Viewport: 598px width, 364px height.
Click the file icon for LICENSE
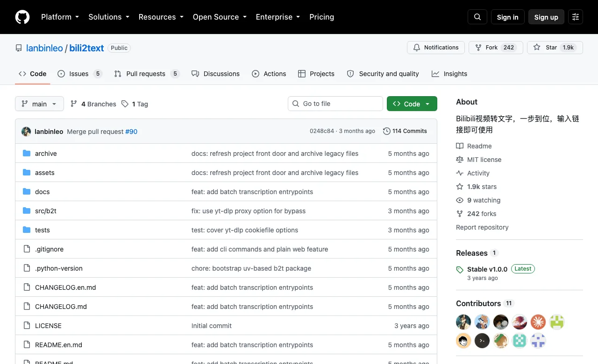tap(27, 326)
